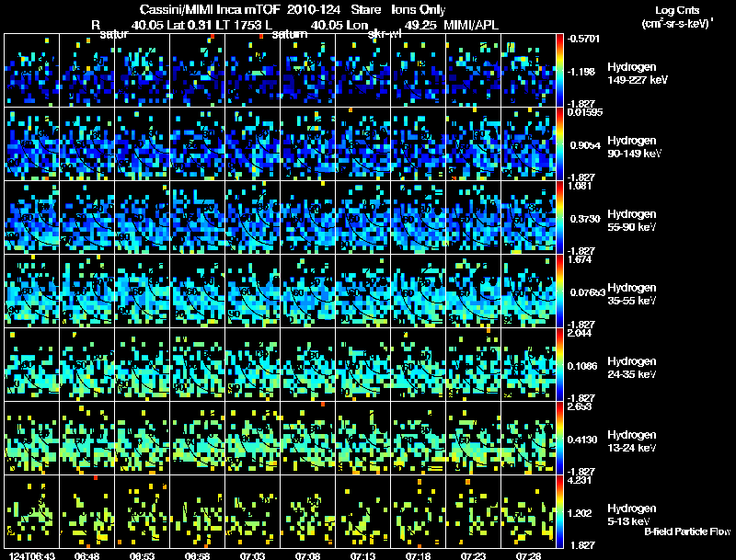736x560 pixels.
Task: Click color bar beside Hydrogen 24-35 keV
Action: pyautogui.click(x=561, y=365)
